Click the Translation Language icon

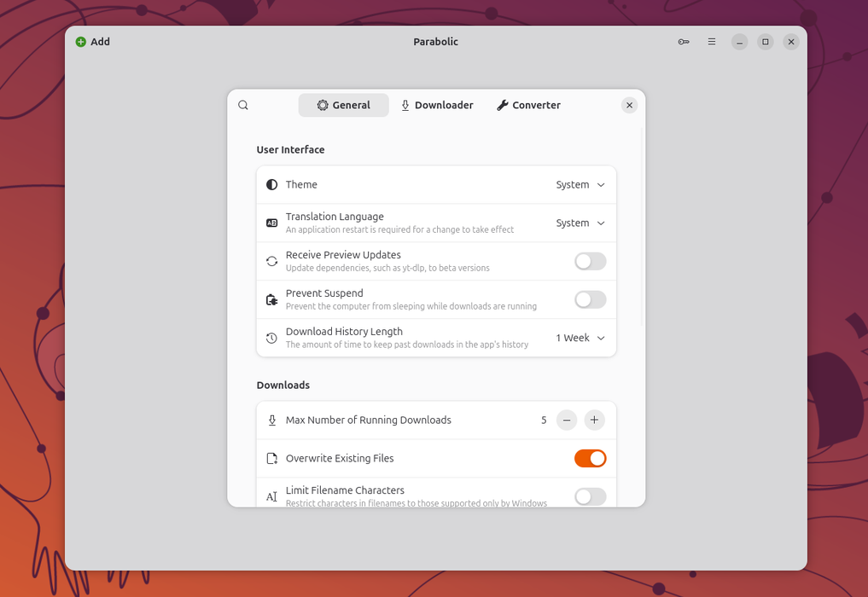coord(271,223)
